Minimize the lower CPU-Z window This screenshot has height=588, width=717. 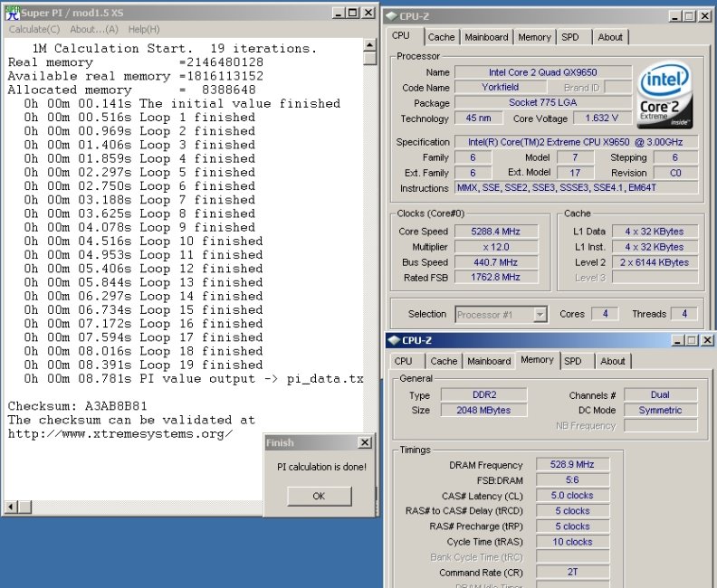678,340
